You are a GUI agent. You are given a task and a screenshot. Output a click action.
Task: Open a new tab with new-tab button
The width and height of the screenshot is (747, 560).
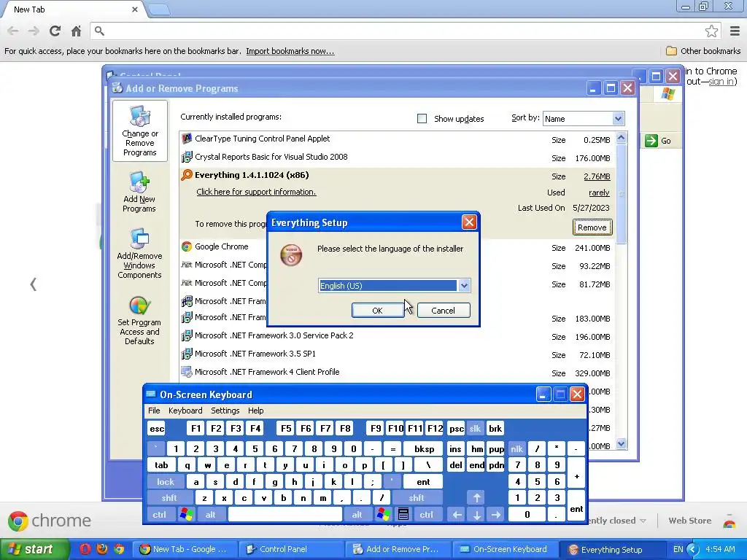point(158,9)
